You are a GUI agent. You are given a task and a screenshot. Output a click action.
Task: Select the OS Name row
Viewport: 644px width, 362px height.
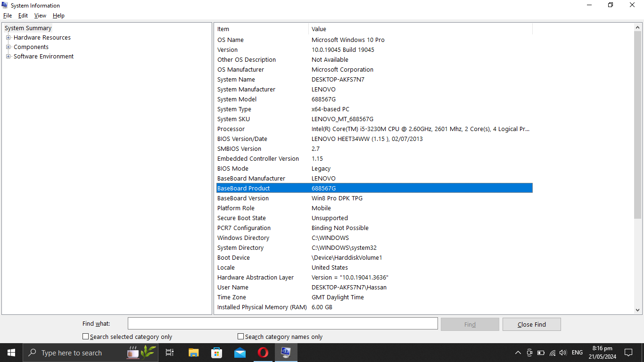point(374,40)
